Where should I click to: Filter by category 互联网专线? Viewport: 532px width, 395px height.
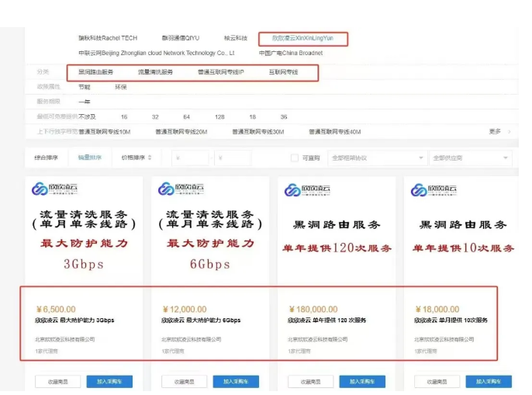pos(283,72)
